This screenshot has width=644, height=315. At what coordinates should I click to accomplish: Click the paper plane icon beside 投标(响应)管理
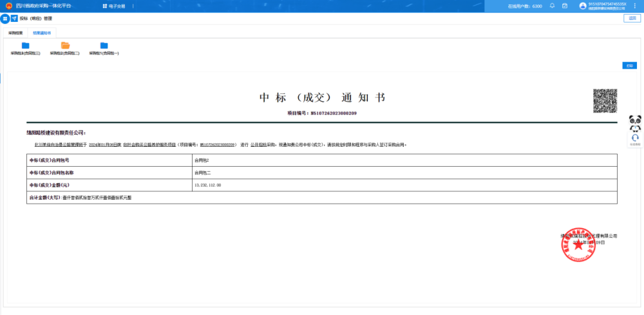[14, 19]
